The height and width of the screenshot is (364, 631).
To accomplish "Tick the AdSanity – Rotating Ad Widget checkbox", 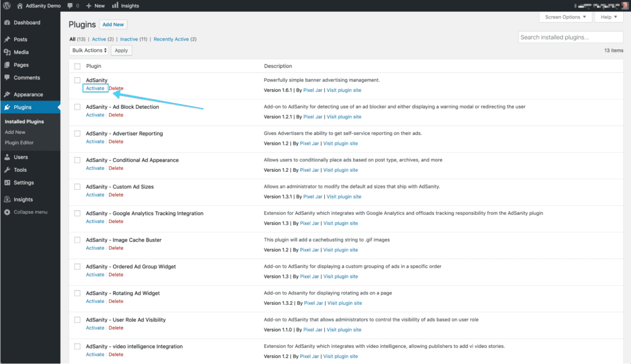I will coord(78,293).
